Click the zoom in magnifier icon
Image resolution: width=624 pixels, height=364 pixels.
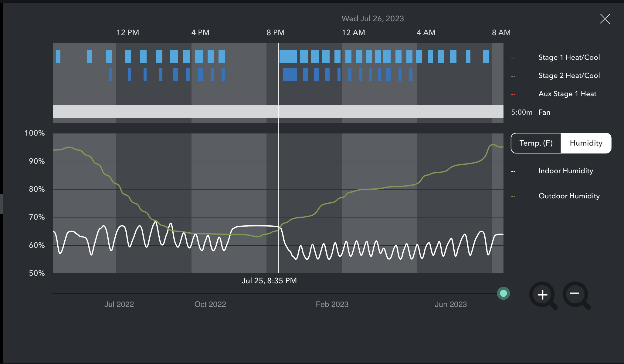[x=542, y=295]
